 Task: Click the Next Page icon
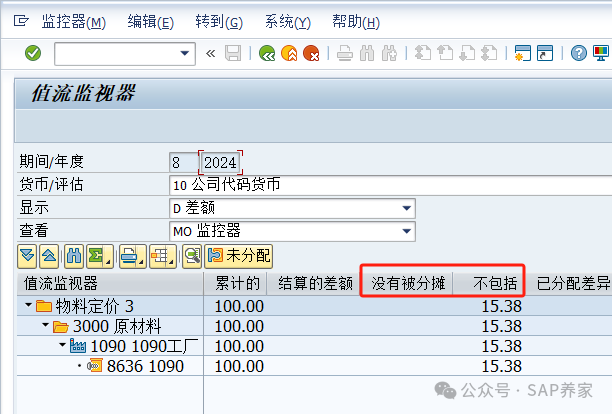click(x=467, y=53)
